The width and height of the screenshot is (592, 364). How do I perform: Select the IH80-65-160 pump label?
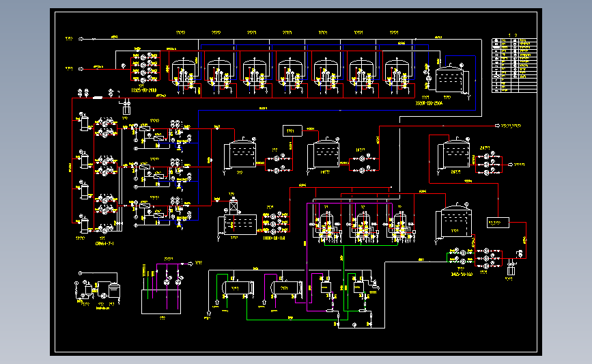274,238
